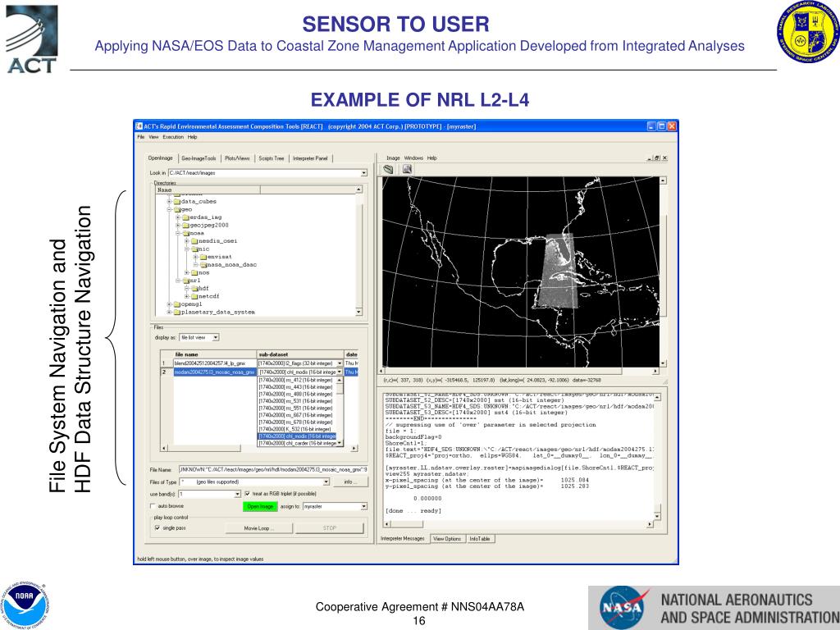Choose K_532 entry in sub-dataset list

click(x=296, y=429)
